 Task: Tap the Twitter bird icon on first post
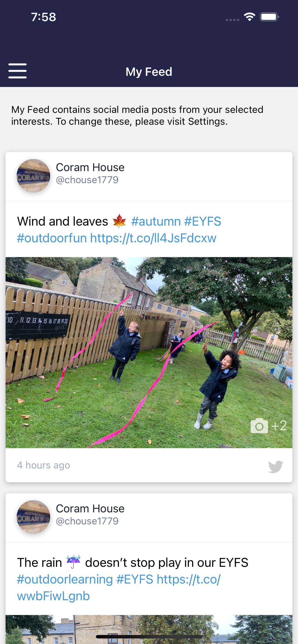(x=275, y=467)
